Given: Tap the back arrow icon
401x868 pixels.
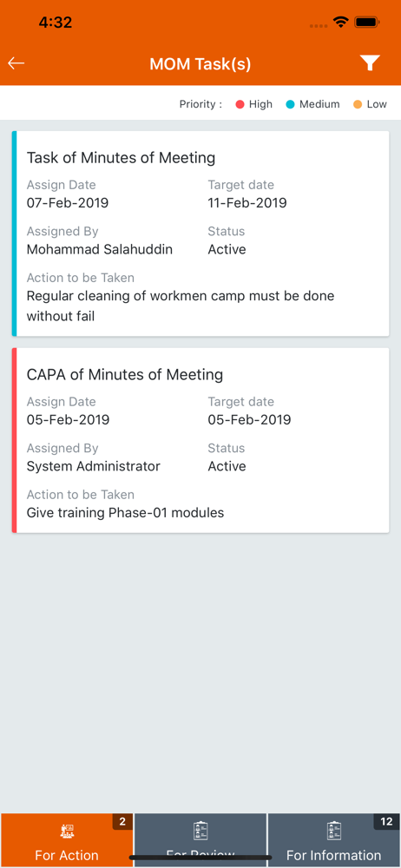Looking at the screenshot, I should coord(16,63).
